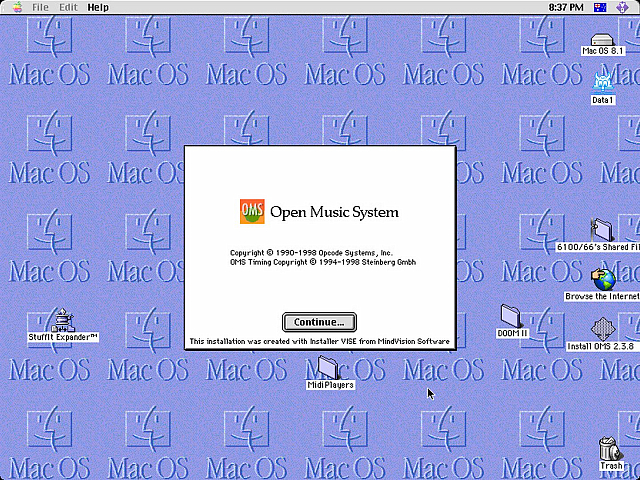Select the Data1 volume icon
Viewport: 640px width, 480px height.
[603, 83]
